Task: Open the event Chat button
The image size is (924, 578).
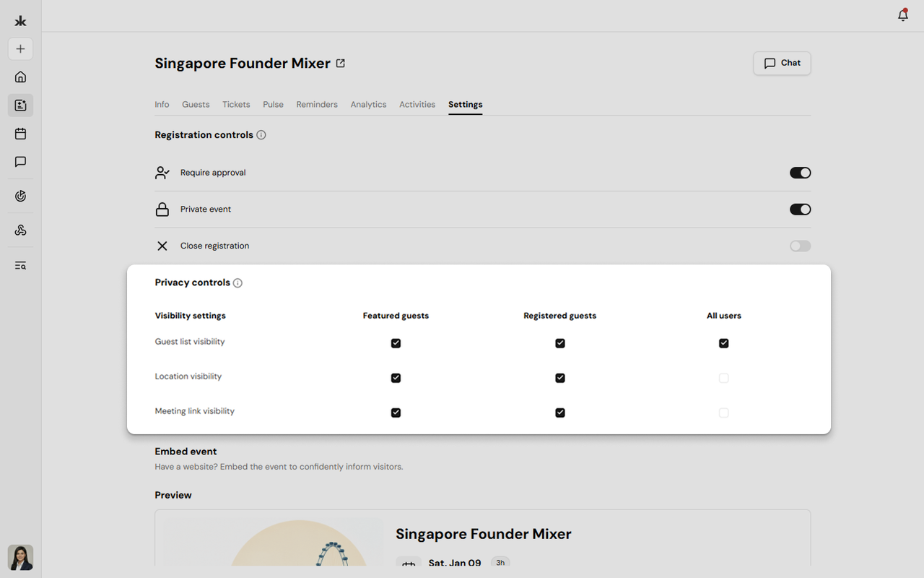Action: 782,64
